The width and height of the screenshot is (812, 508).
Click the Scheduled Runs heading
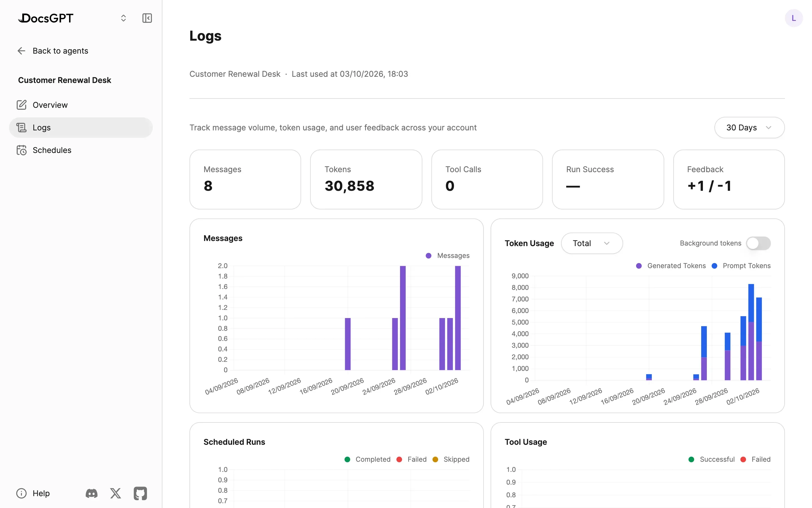234,442
